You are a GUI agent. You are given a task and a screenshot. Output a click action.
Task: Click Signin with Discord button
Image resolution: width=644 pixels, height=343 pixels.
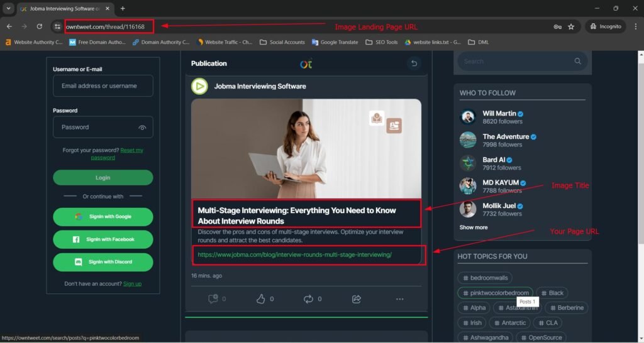103,262
